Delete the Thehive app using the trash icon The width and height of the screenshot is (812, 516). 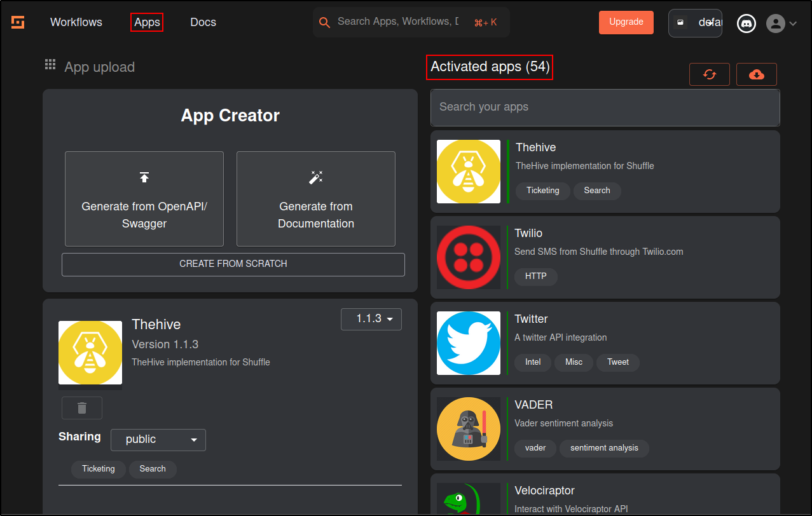[x=81, y=407]
